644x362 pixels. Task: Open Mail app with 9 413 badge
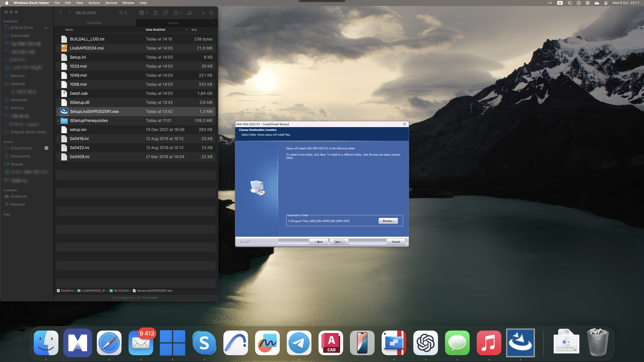(x=141, y=343)
